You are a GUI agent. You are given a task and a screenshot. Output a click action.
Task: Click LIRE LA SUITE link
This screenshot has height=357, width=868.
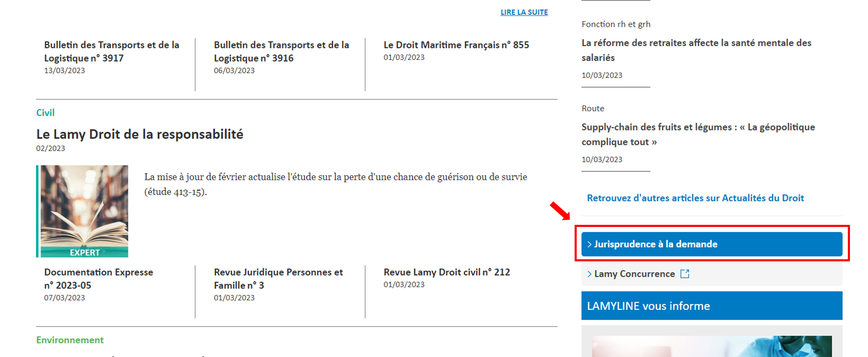point(524,12)
